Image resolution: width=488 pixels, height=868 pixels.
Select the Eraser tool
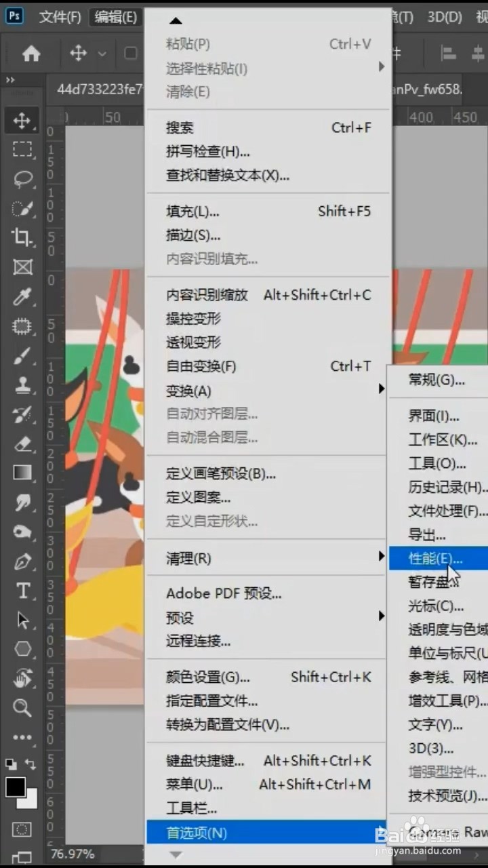pos(22,443)
